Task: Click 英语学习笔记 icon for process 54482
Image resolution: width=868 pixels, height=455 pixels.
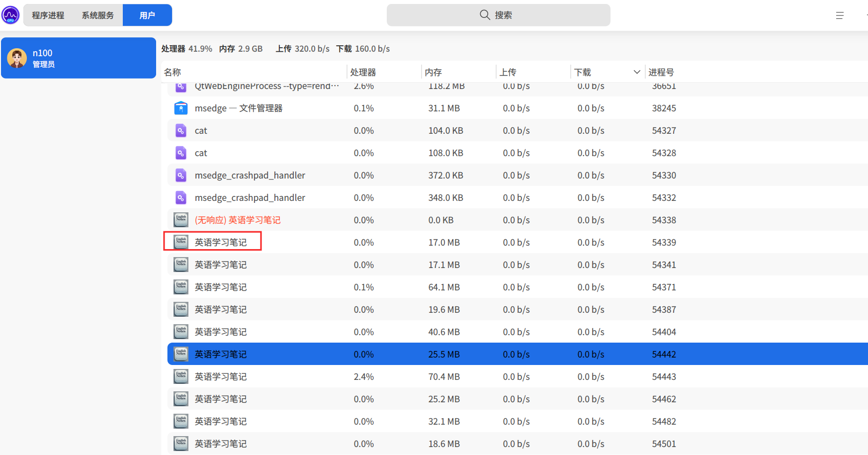Action: [181, 421]
